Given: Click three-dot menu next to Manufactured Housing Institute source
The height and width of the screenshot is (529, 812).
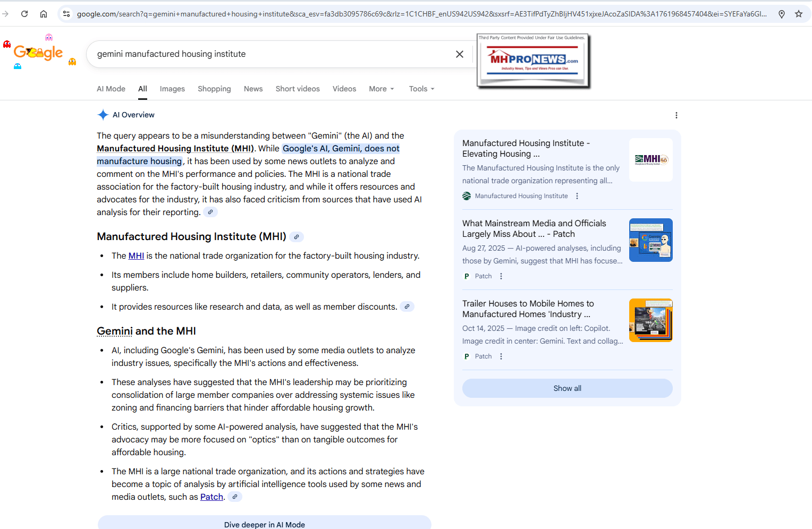Looking at the screenshot, I should [x=577, y=196].
